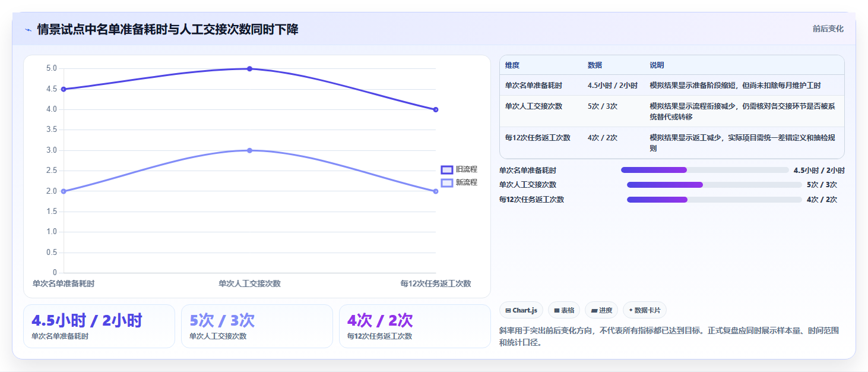Click y-axis tick 0
The image size is (868, 372).
pyautogui.click(x=55, y=273)
